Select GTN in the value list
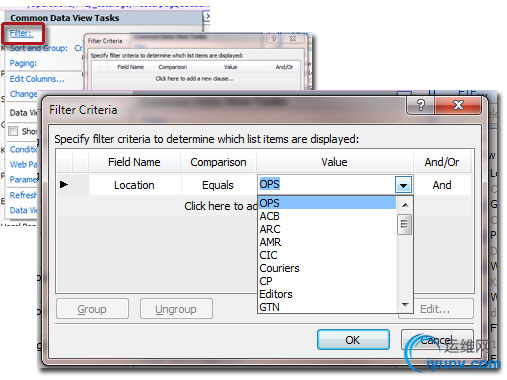The image size is (507, 380). (327, 307)
